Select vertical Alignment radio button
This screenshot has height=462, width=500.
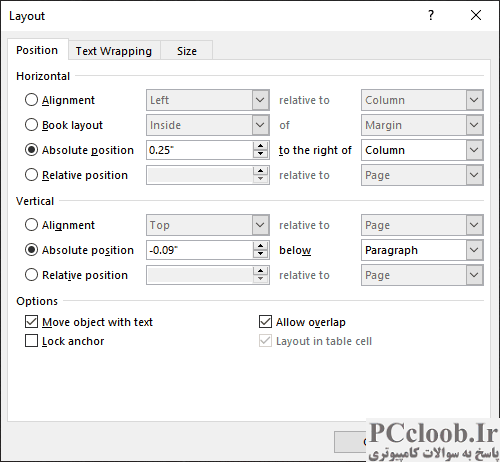(x=31, y=225)
